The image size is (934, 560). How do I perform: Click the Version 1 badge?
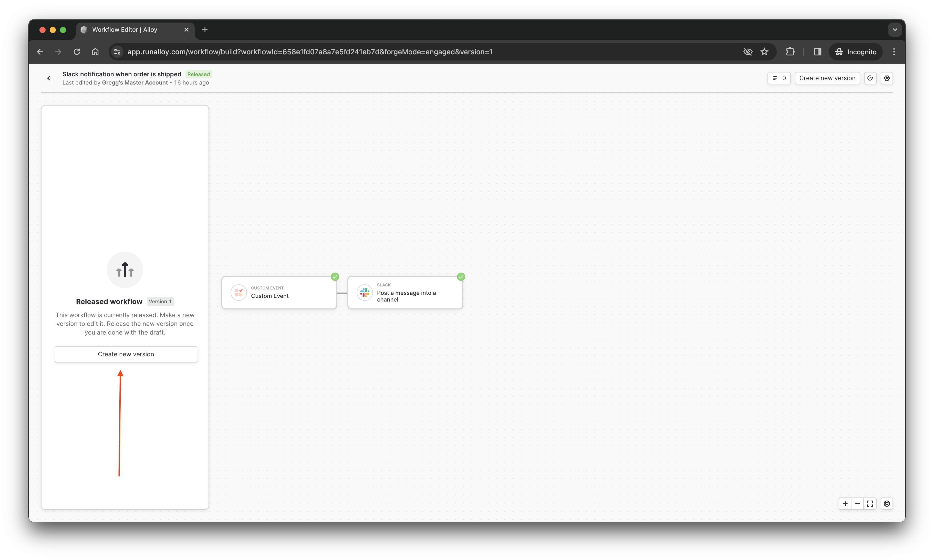point(160,302)
